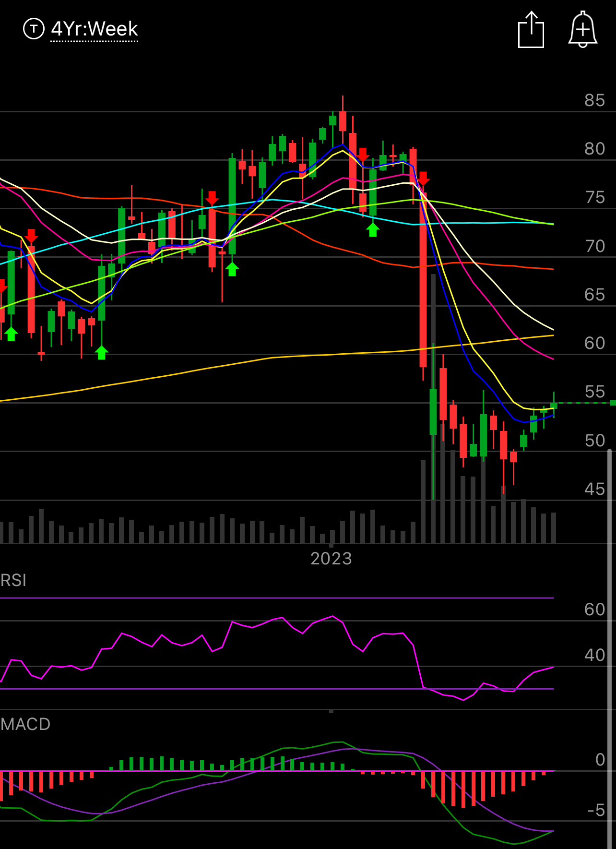
Task: Click the vertical scrollbar on right edge
Action: click(610, 648)
